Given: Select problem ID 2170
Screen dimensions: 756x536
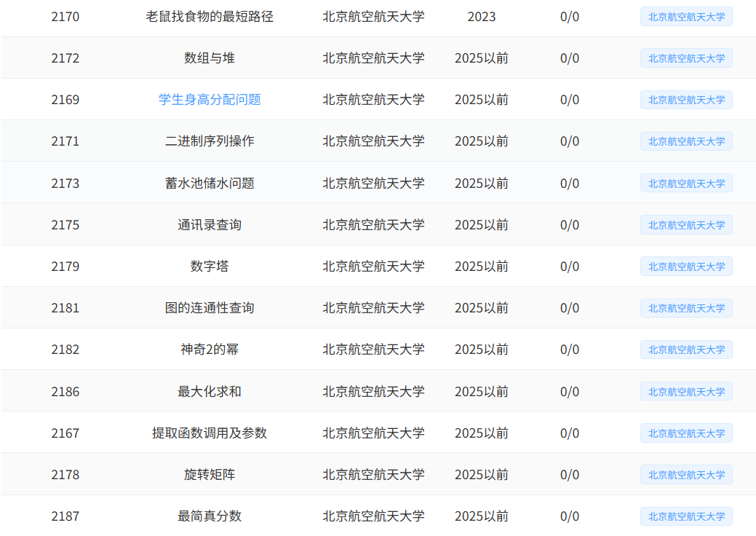Looking at the screenshot, I should 65,17.
